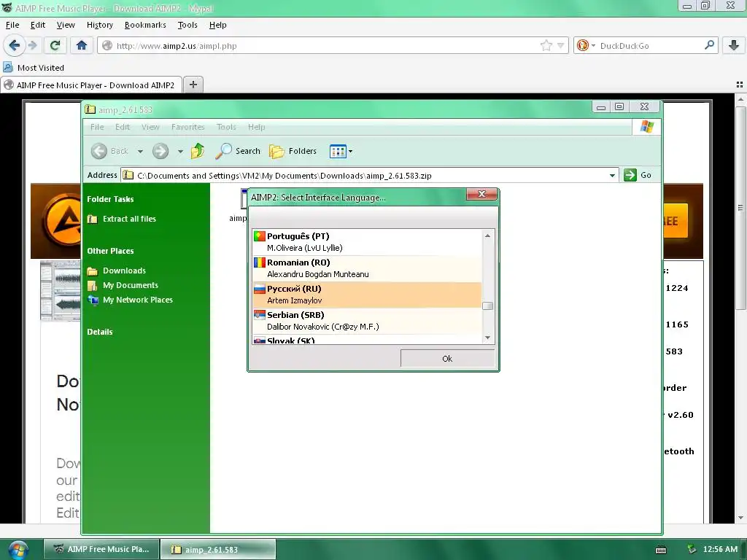
Task: Confirm language with the Ok button
Action: point(447,359)
